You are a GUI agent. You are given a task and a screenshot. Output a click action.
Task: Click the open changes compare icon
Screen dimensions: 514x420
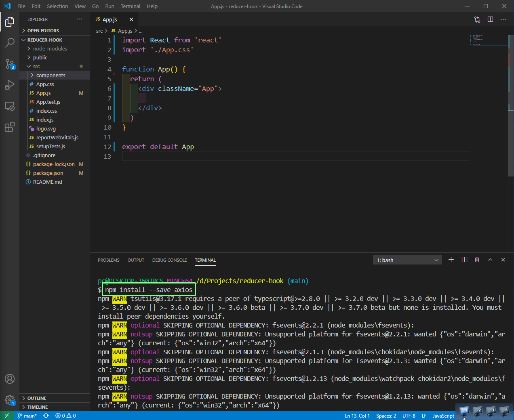tap(477, 19)
